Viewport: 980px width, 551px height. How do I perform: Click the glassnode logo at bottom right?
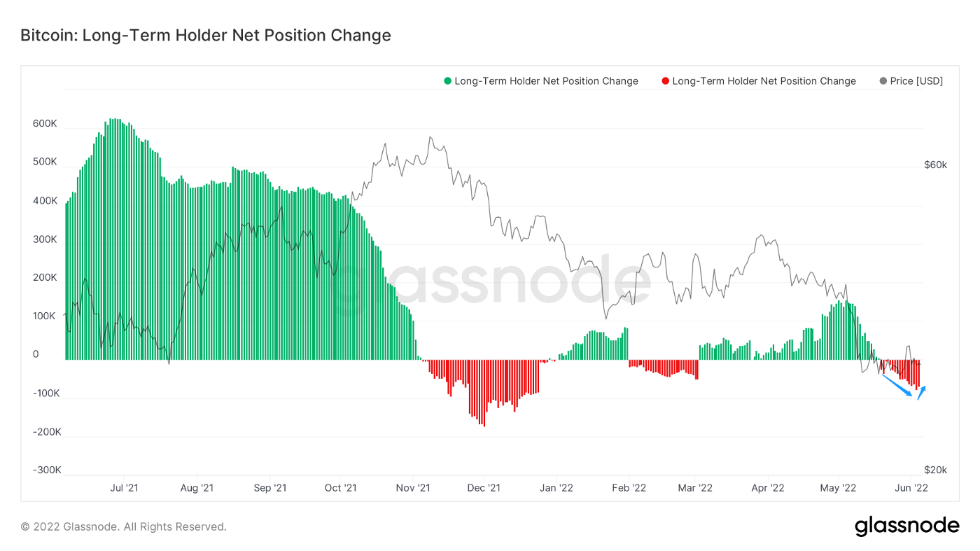tap(906, 526)
